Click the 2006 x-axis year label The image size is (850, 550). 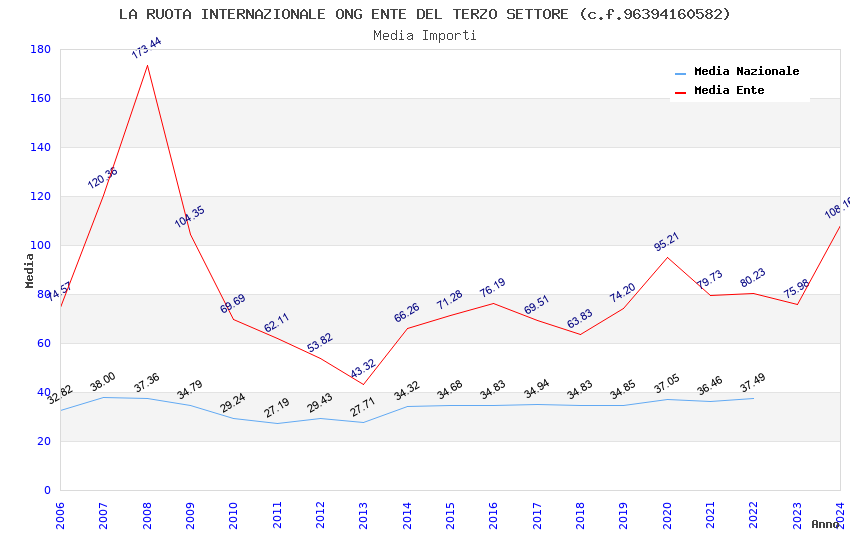pyautogui.click(x=60, y=515)
